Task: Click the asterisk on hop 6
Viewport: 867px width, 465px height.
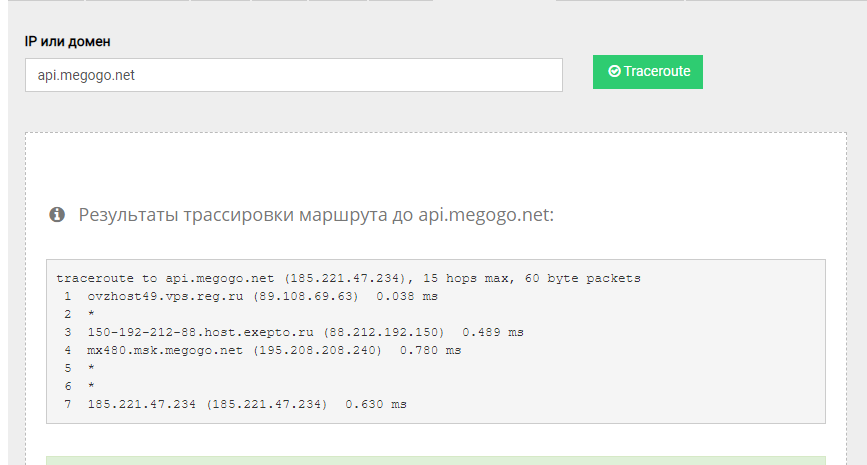Action: tap(91, 386)
